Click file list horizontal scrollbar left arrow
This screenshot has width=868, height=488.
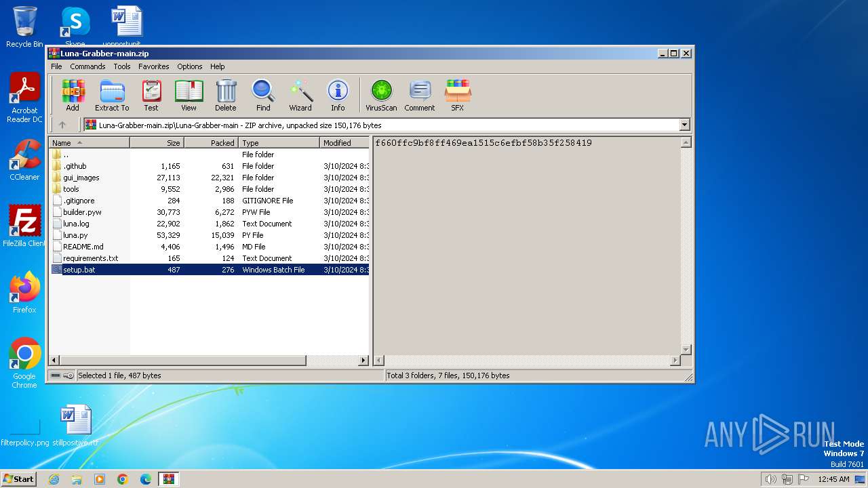[x=54, y=361]
